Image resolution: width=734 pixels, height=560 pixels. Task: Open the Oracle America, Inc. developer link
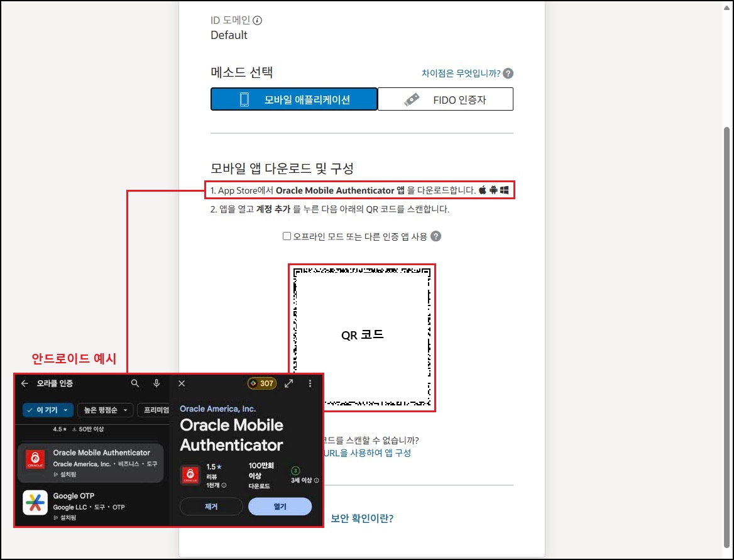click(x=217, y=409)
